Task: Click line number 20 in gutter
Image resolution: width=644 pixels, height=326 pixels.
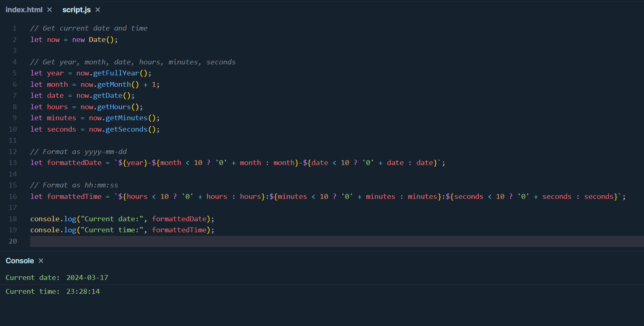Action: click(x=13, y=241)
